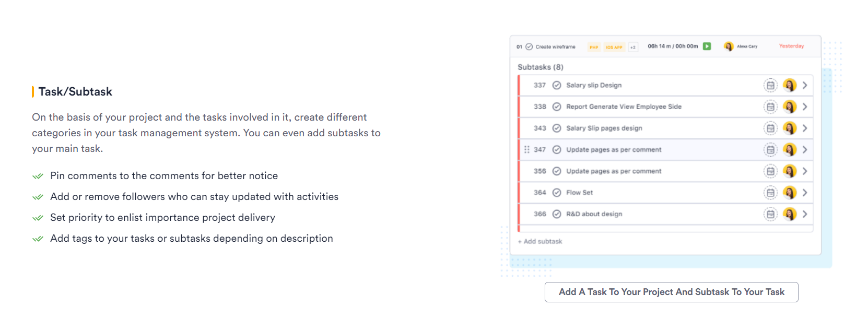Click Alexa Cary avatar in task header
This screenshot has height=330, width=868.
pos(729,46)
